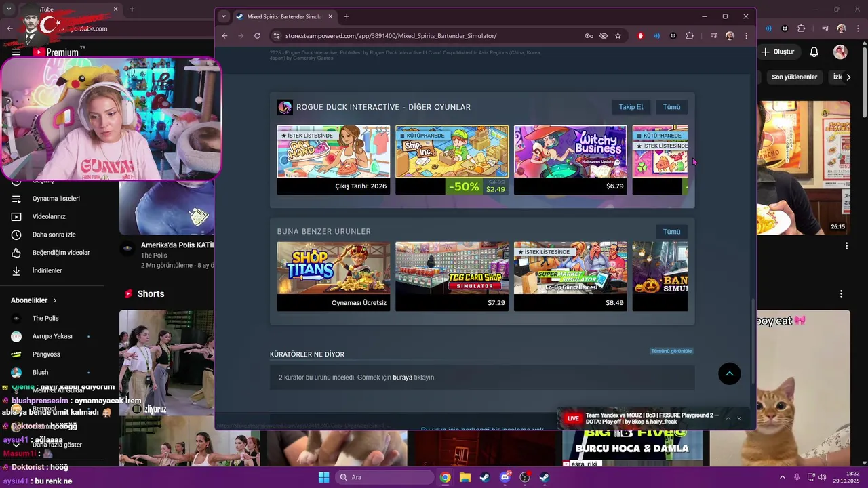
Task: Click 'Tümünü görüntüle' curators link
Action: (x=671, y=351)
